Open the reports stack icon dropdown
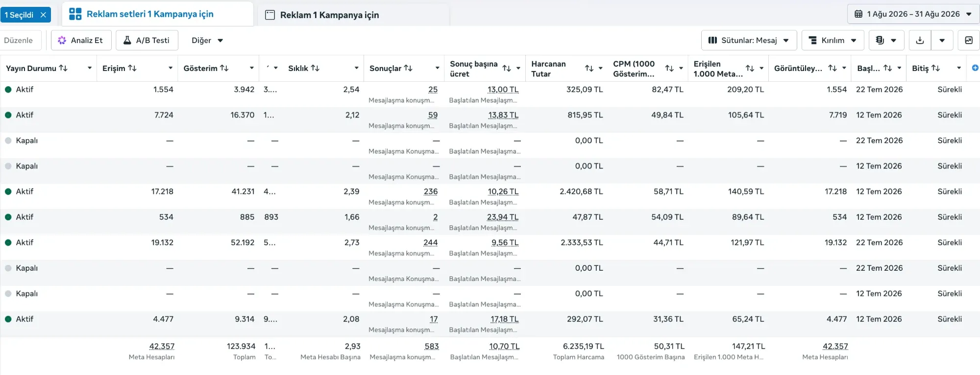Screen dimensions: 980x375 [x=886, y=40]
